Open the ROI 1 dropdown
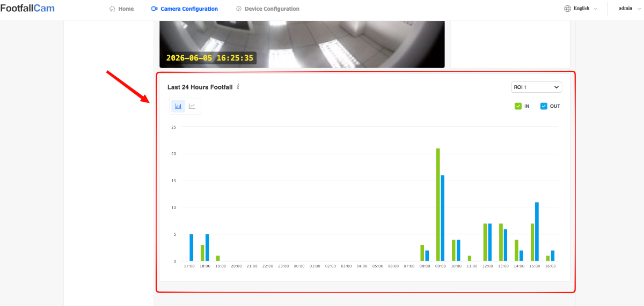Screen dimensions: 644x306 tap(536, 87)
